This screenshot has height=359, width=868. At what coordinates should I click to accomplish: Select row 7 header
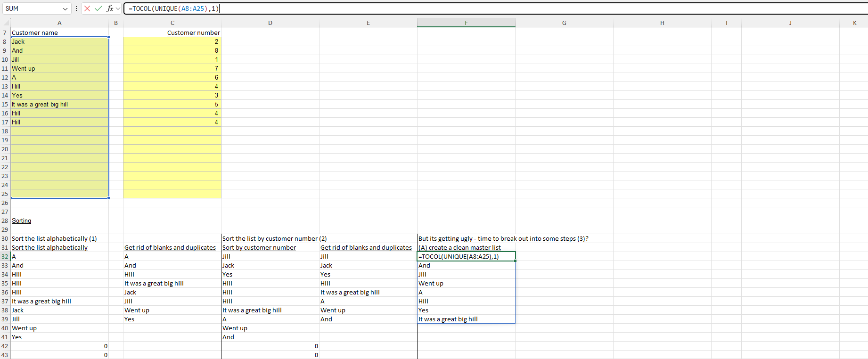click(5, 33)
